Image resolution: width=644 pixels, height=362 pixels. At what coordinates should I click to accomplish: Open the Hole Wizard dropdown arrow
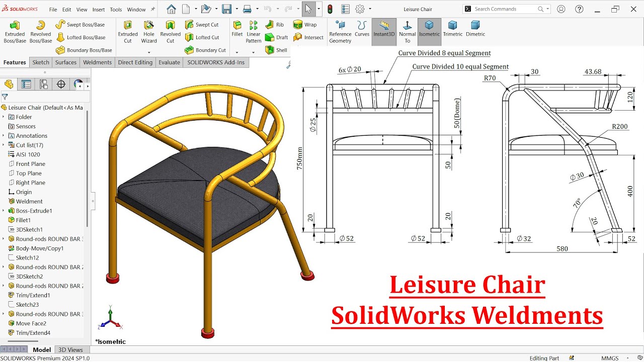[149, 52]
